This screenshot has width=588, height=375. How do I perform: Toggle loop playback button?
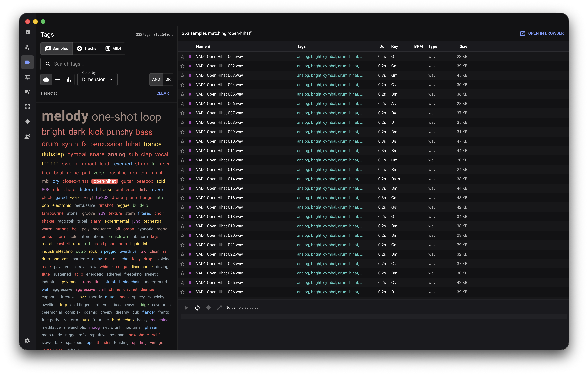coord(197,308)
